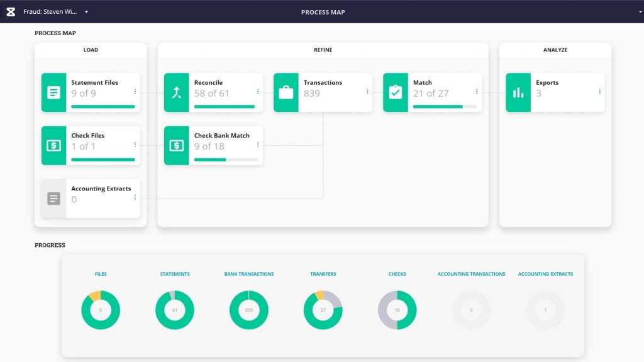This screenshot has height=362, width=644.
Task: Click the Check Bank Match progress bar
Action: pyautogui.click(x=226, y=160)
